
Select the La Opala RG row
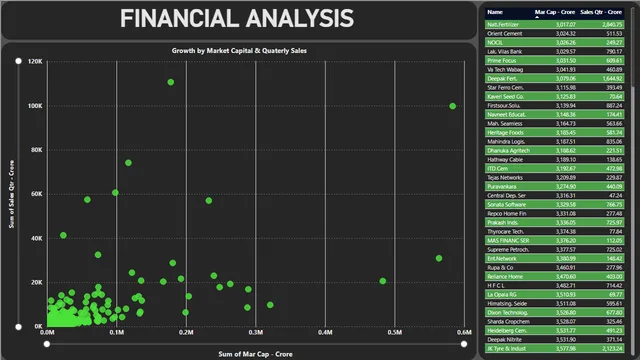point(554,294)
